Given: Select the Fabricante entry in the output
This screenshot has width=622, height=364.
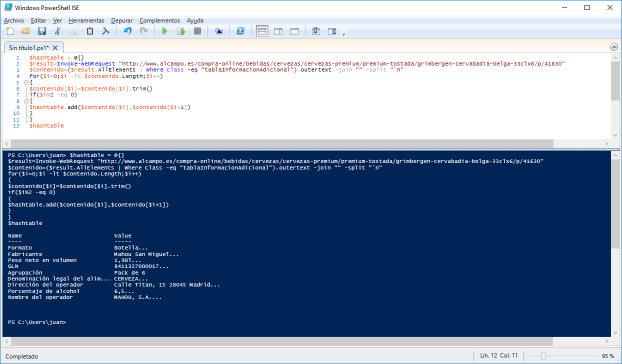Looking at the screenshot, I should pyautogui.click(x=25, y=254).
